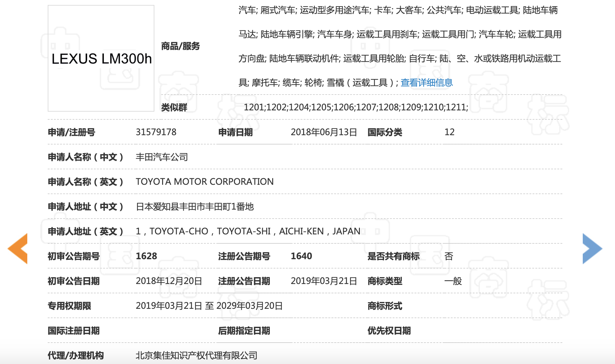Click the 申请/注册号 label
615x364 pixels.
(x=71, y=132)
